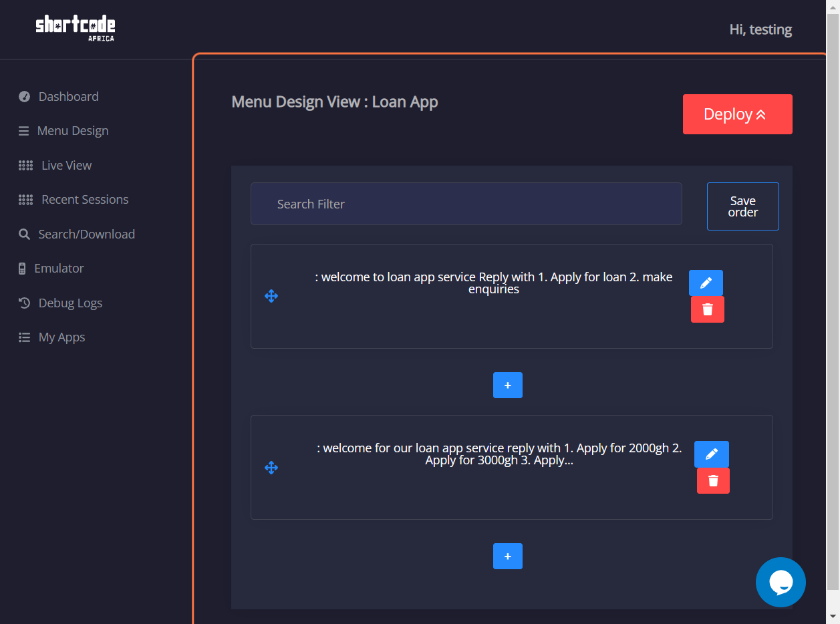
Task: Edit the 'welcome for our loan app' menu
Action: (712, 454)
